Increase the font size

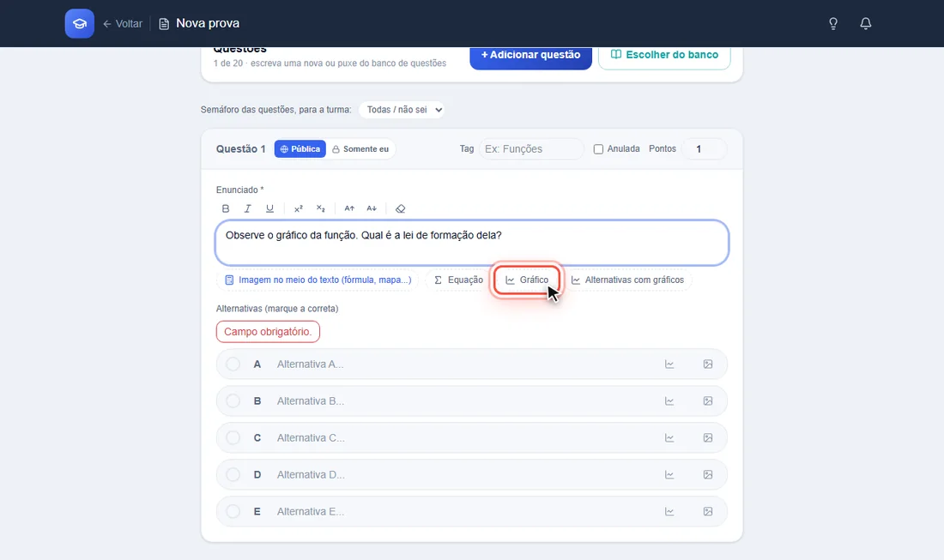click(x=349, y=208)
